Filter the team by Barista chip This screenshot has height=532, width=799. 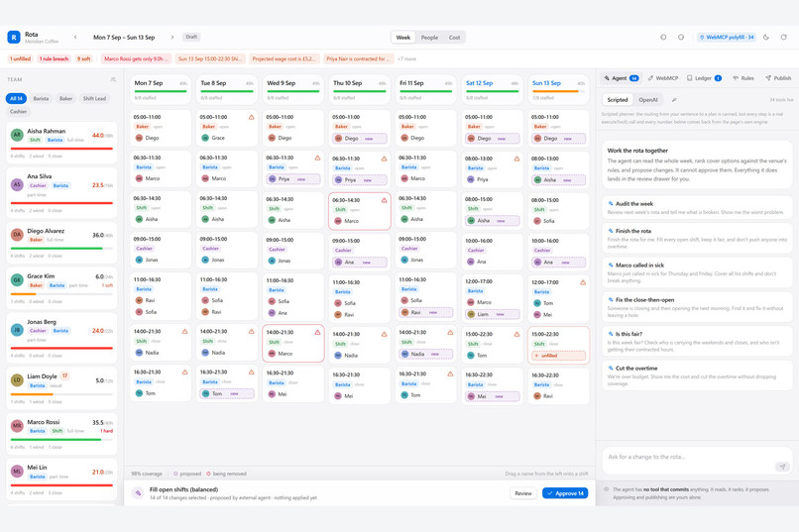coord(42,98)
